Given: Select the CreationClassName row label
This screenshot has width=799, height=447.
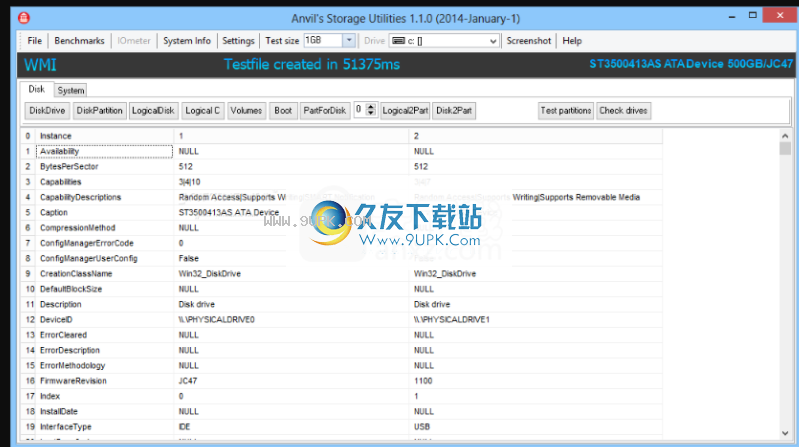Looking at the screenshot, I should pyautogui.click(x=76, y=274).
